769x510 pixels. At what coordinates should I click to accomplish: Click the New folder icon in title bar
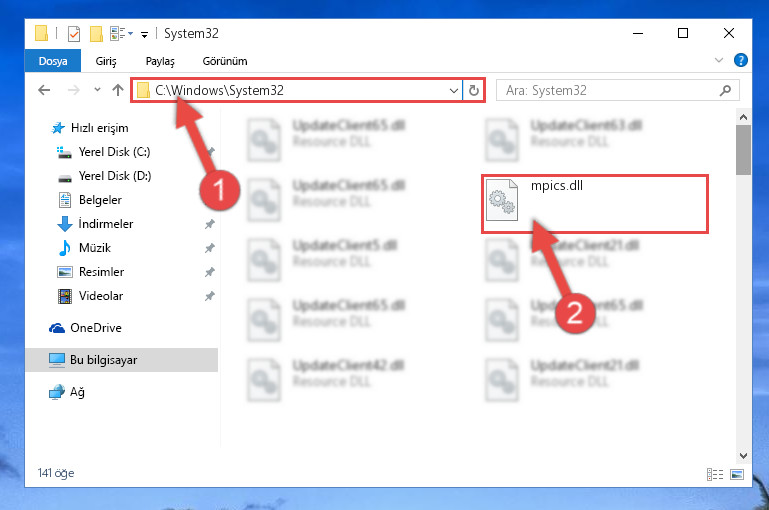[96, 33]
